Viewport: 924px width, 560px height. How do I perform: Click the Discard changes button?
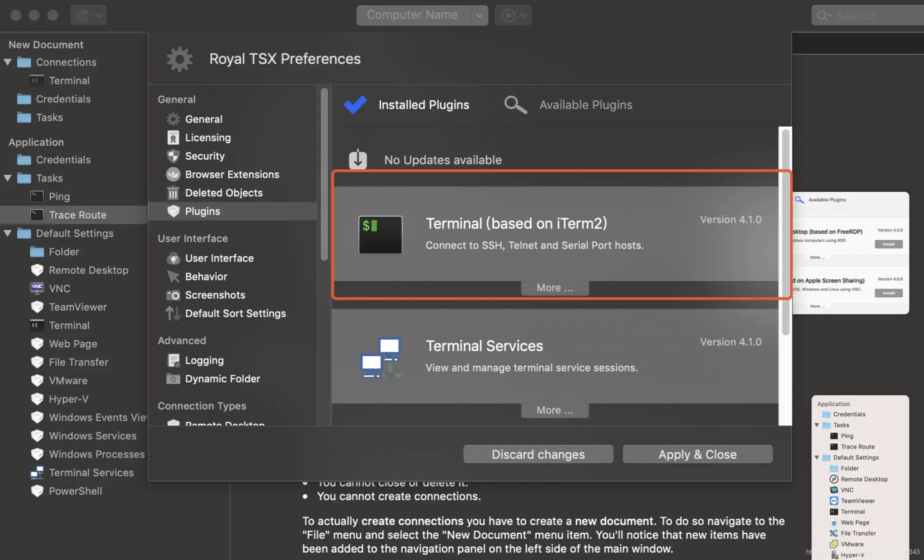[x=538, y=454]
